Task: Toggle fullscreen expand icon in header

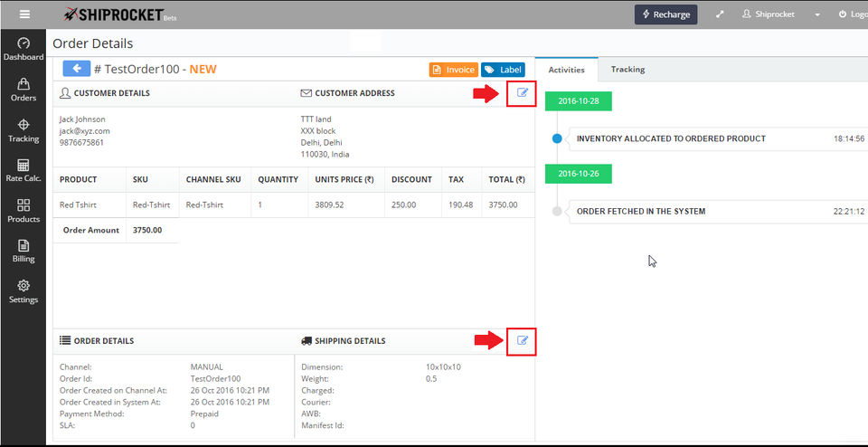Action: point(720,14)
